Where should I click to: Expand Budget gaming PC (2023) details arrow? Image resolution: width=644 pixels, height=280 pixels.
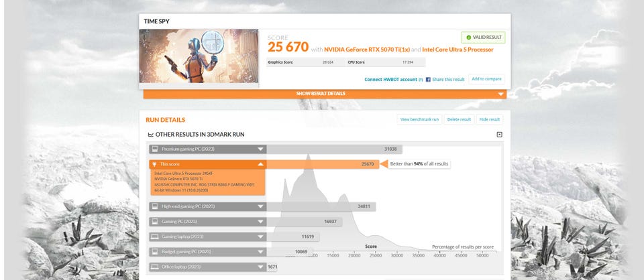(x=260, y=252)
